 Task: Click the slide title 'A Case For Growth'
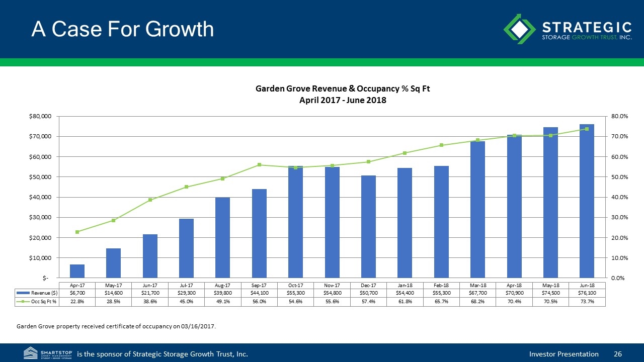click(123, 29)
